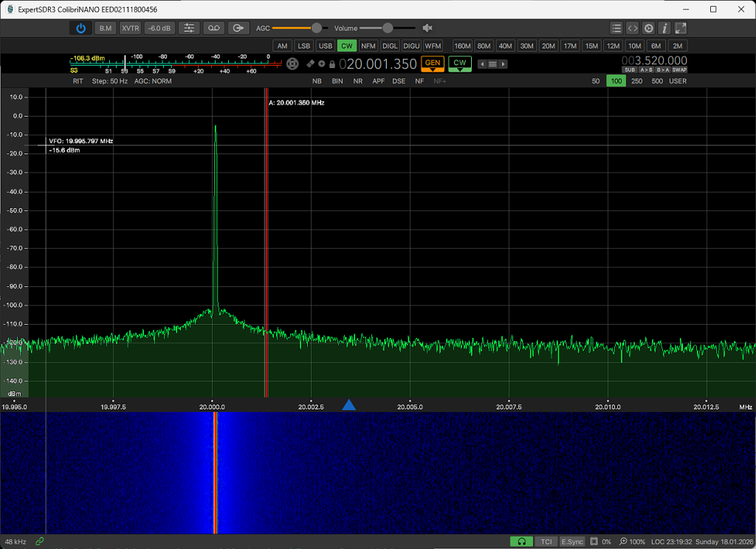
Task: Click the info icon in toolbar
Action: [x=664, y=28]
